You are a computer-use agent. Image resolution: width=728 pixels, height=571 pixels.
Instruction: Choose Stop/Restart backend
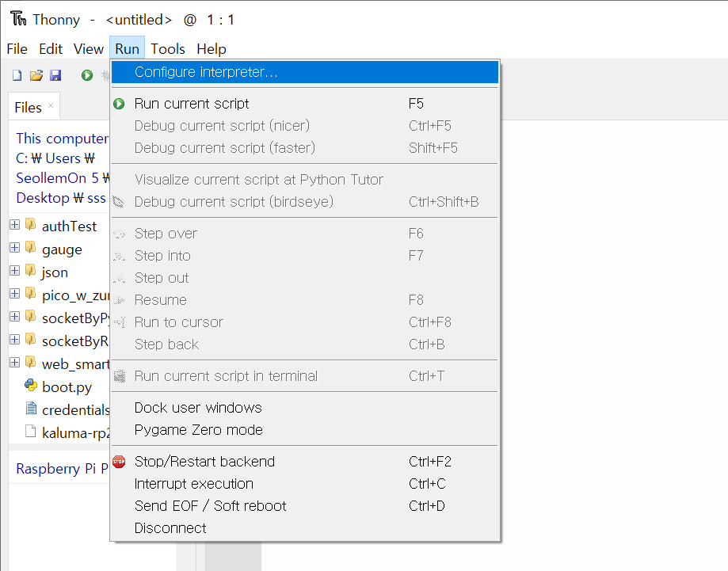305,462
